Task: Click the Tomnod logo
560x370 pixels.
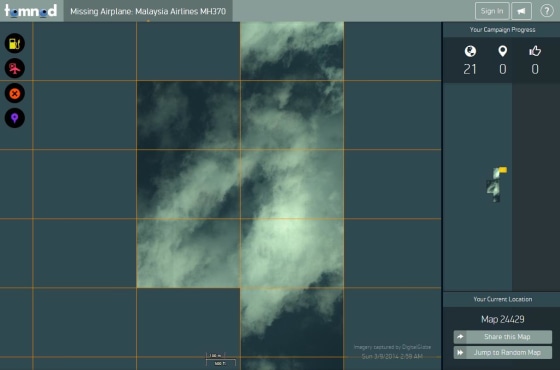Action: pyautogui.click(x=31, y=11)
